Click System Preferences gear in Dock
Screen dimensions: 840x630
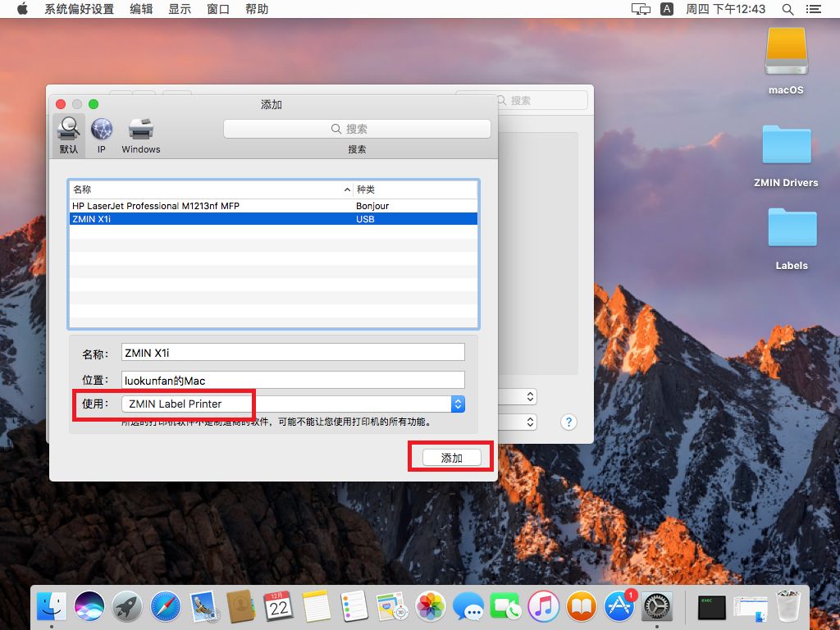(657, 607)
